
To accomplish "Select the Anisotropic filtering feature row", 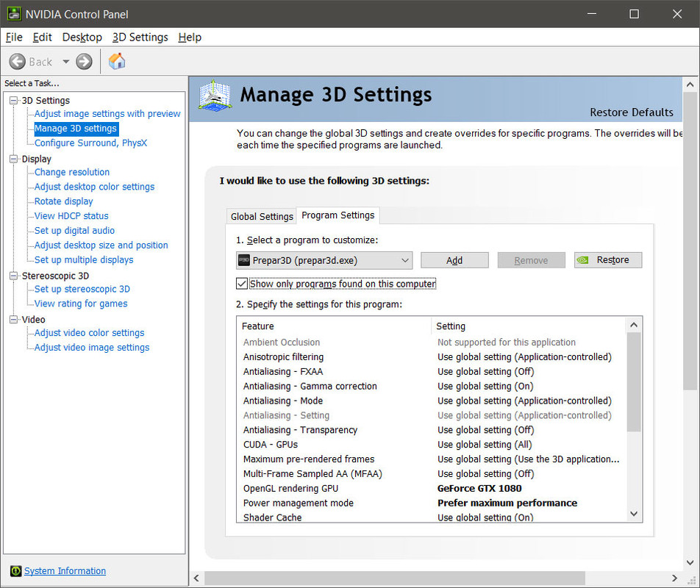I will pos(431,357).
